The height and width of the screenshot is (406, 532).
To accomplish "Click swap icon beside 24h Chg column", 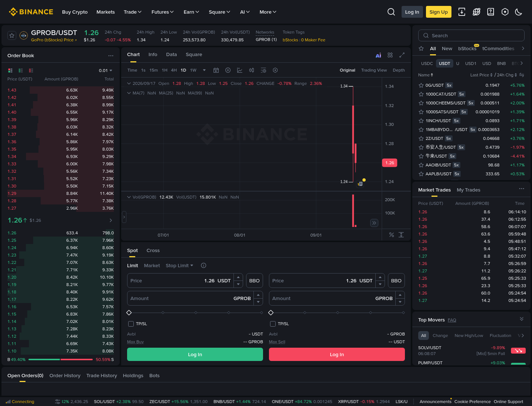I will click(522, 75).
